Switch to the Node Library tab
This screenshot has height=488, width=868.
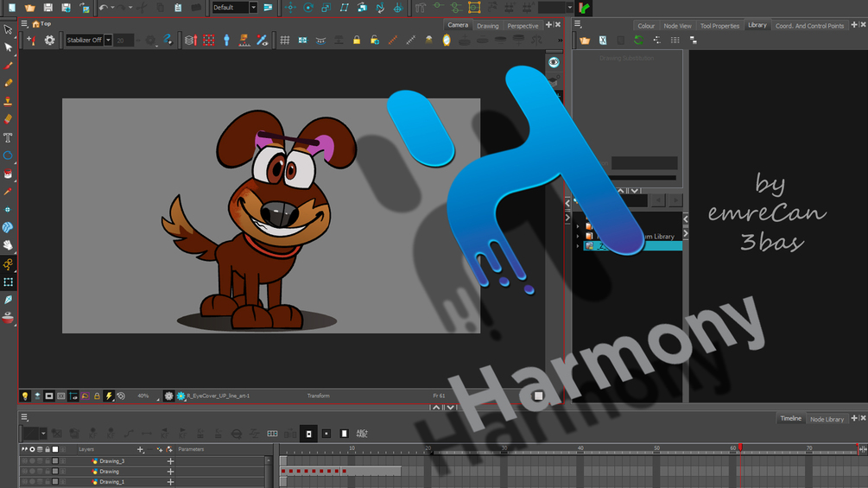tap(827, 419)
